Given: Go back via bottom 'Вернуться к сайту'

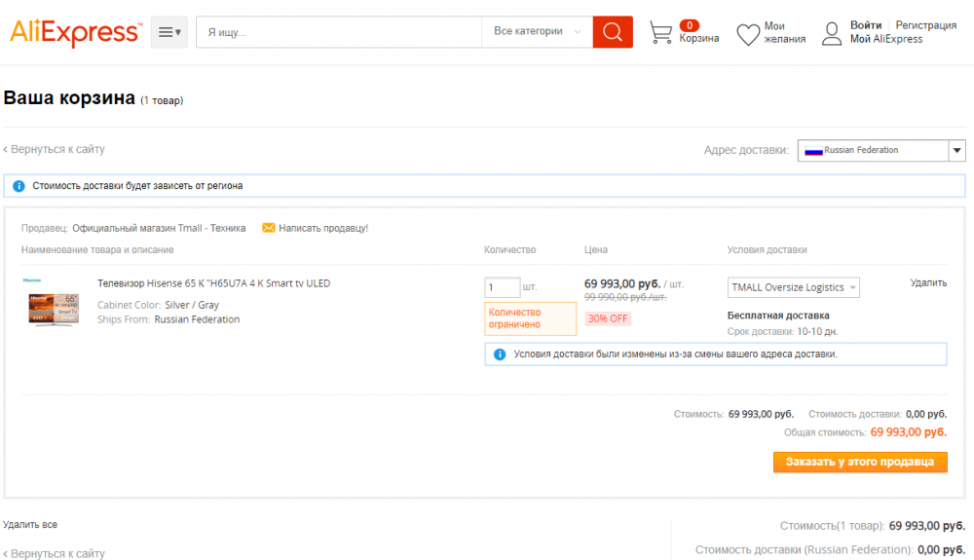Looking at the screenshot, I should [x=54, y=553].
